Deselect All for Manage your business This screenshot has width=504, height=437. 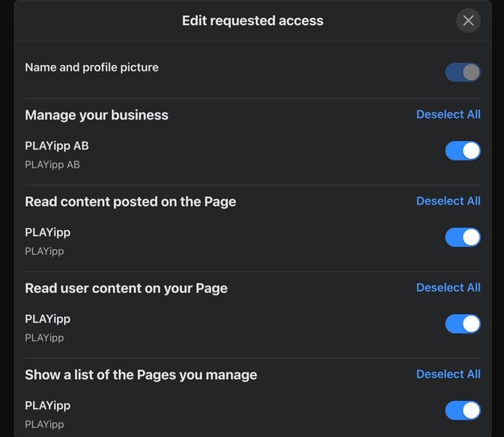pos(448,114)
